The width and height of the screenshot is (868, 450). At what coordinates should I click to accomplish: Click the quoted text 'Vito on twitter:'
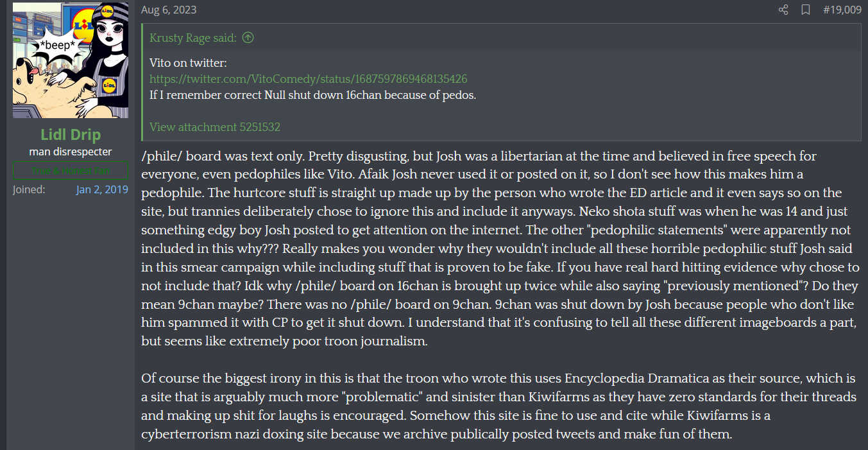click(188, 63)
